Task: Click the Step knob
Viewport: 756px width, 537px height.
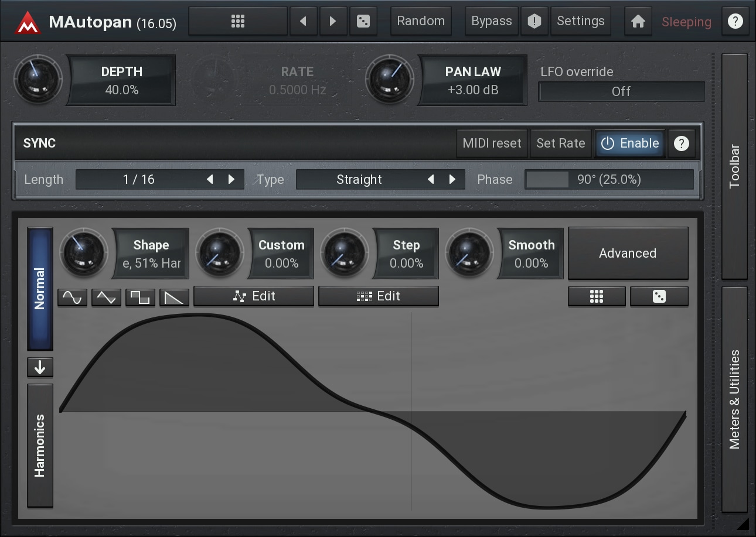Action: 345,254
